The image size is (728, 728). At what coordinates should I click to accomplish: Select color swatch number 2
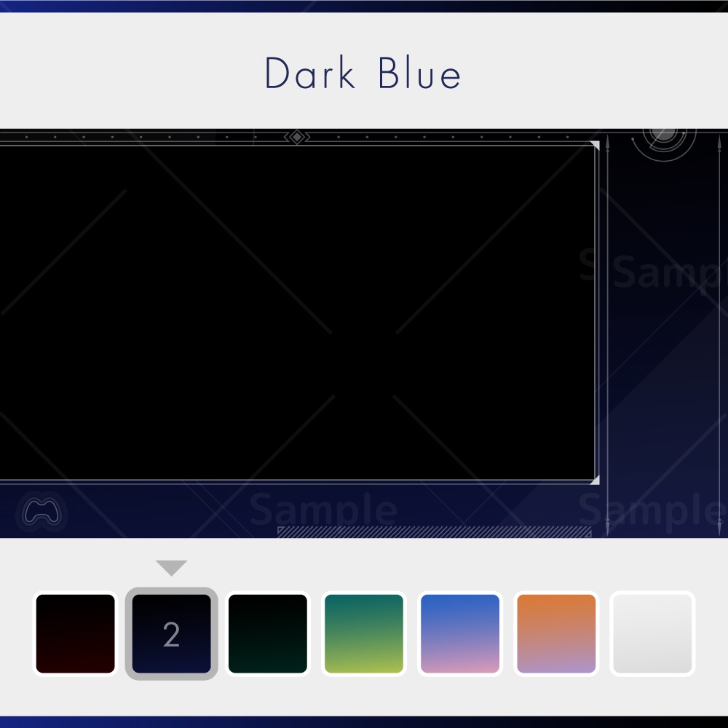coord(172,633)
